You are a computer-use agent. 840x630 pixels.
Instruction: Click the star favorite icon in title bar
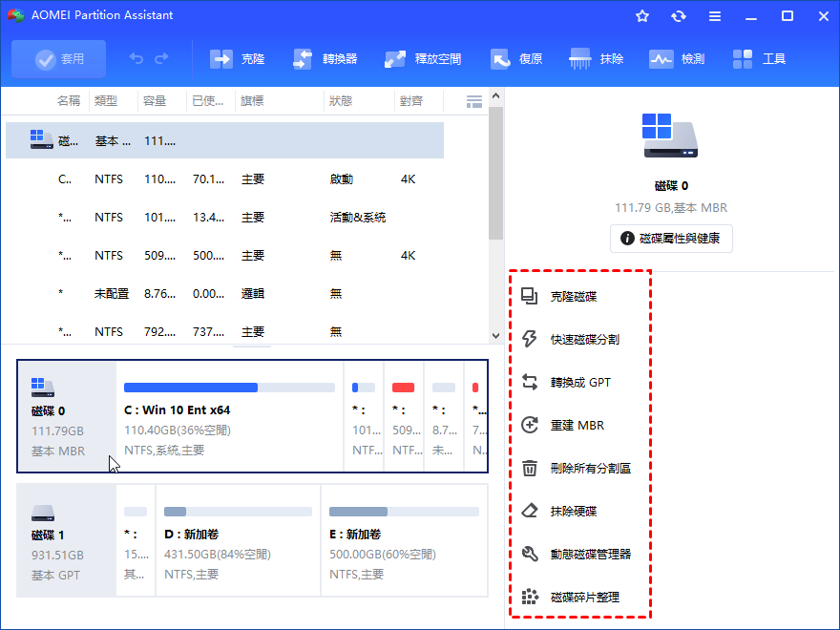click(642, 16)
